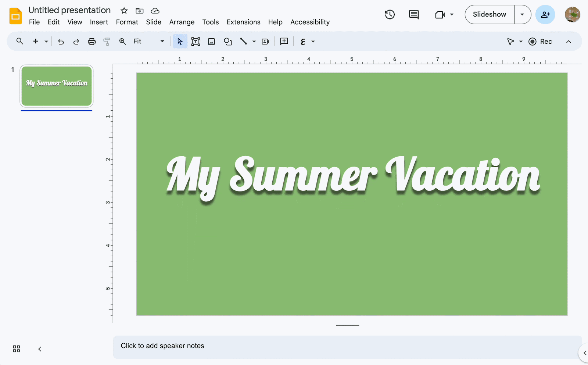Click to add speaker notes
The width and height of the screenshot is (588, 365).
coord(347,347)
